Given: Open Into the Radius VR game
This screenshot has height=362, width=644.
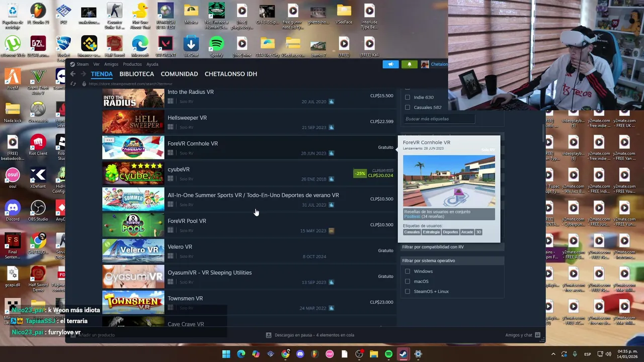Looking at the screenshot, I should click(x=248, y=97).
